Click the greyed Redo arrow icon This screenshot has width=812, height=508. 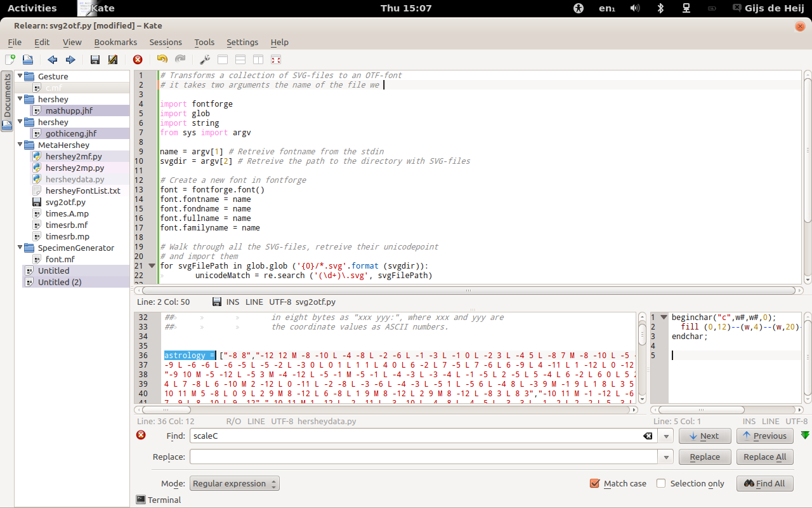click(x=180, y=60)
